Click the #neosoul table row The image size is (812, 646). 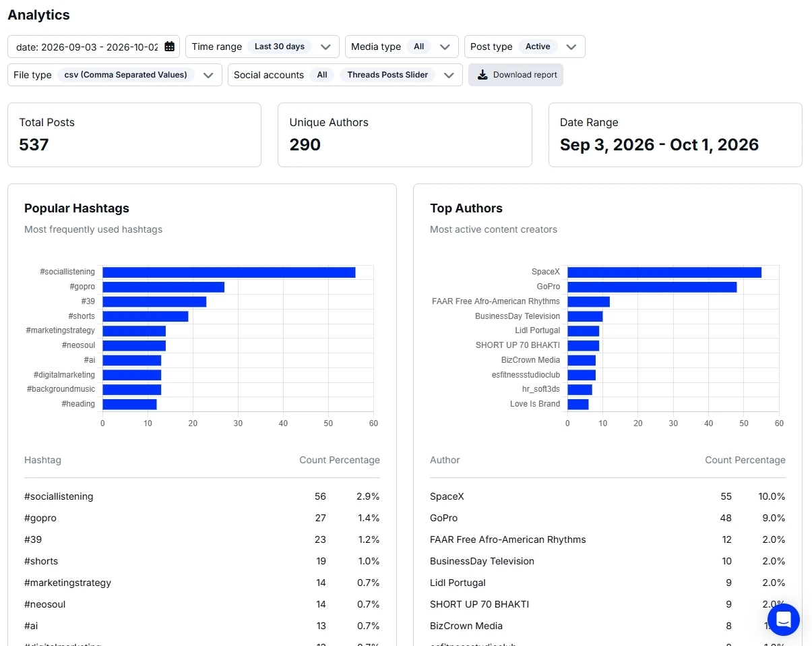[x=202, y=604]
